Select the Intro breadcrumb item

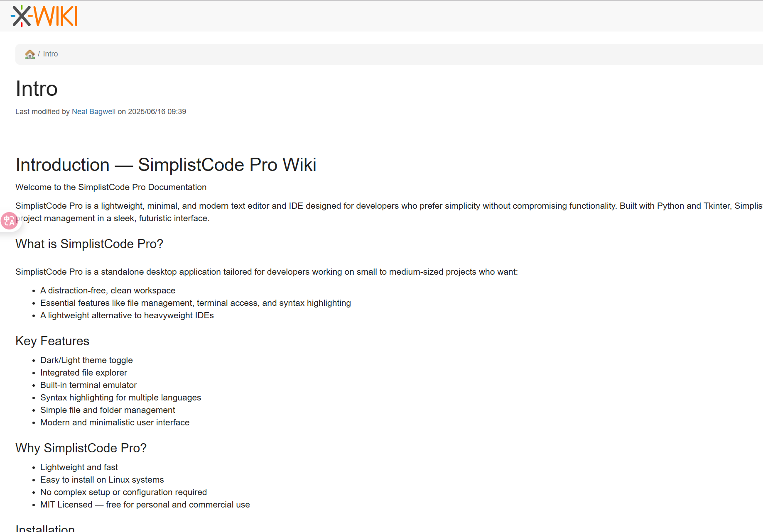[x=50, y=54]
